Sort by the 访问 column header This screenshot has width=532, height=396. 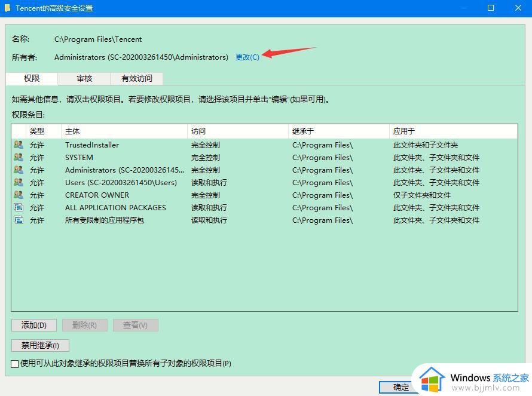coord(238,131)
